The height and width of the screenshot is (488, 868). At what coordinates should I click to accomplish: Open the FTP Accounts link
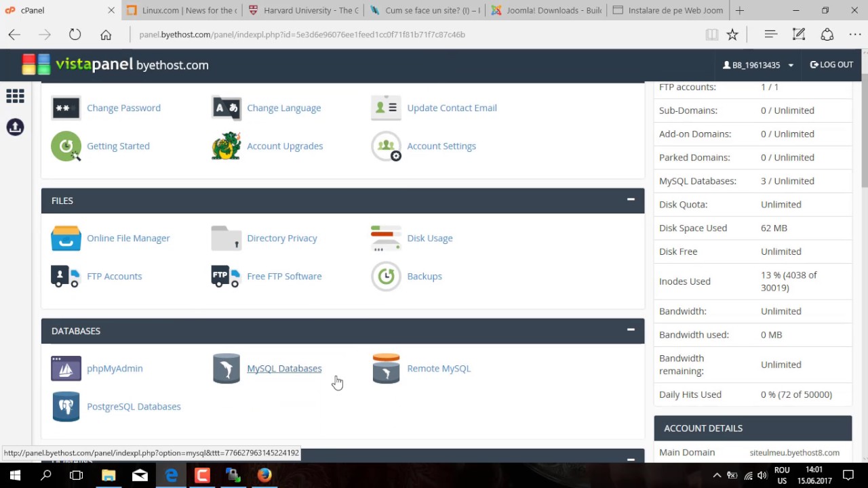tap(114, 276)
